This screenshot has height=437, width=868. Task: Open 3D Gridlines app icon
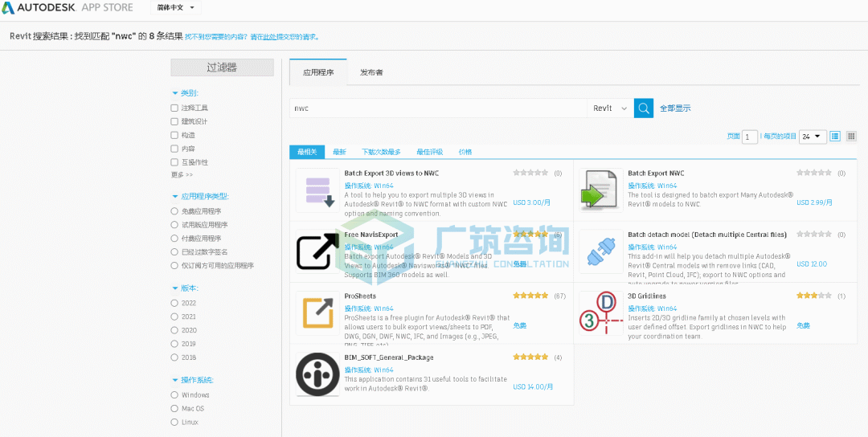[x=600, y=313]
